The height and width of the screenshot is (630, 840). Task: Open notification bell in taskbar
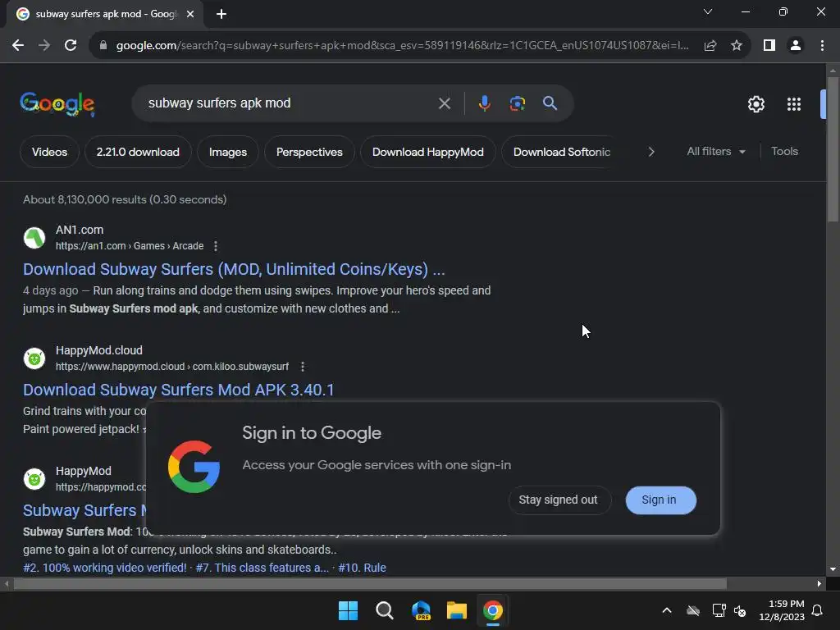coord(817,610)
